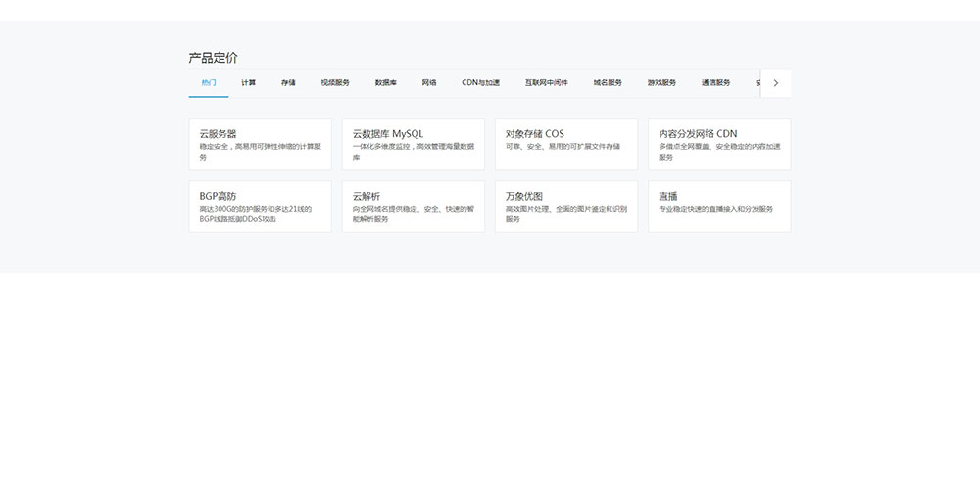
Task: Select the BGP高防 product card
Action: pyautogui.click(x=260, y=207)
